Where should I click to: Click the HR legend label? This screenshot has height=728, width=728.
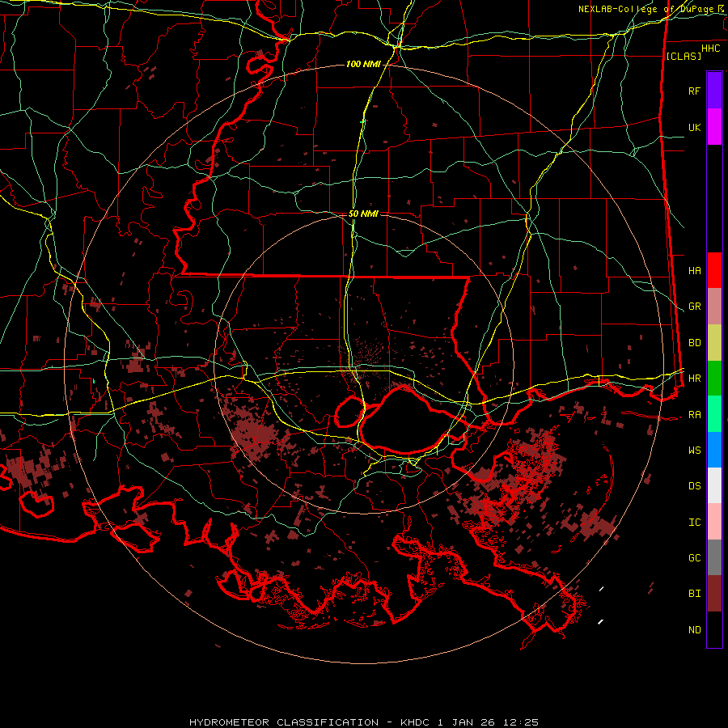coord(694,379)
